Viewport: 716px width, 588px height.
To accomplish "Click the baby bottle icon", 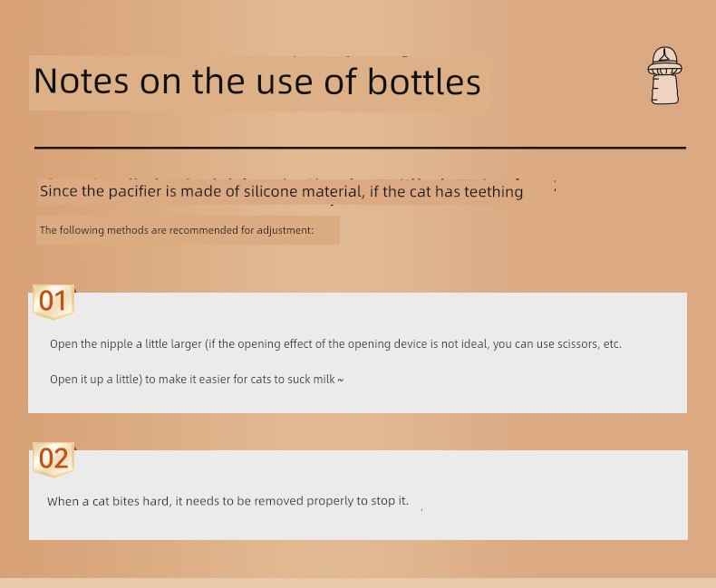I will (665, 75).
